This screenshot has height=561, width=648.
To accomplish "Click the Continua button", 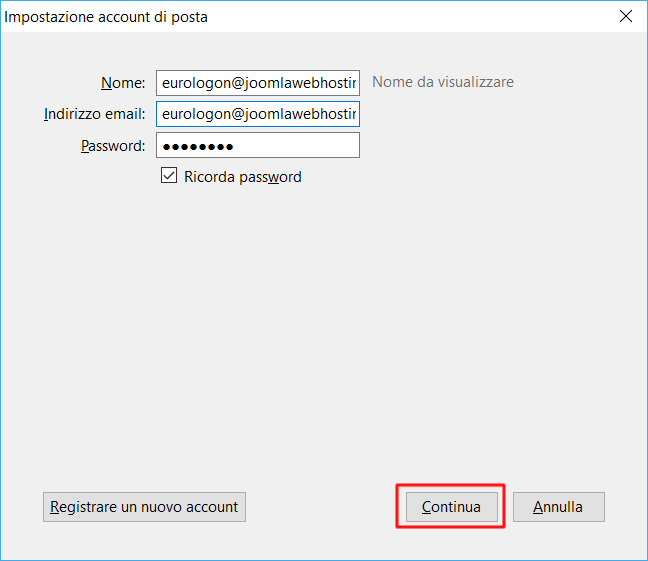I will (x=451, y=507).
